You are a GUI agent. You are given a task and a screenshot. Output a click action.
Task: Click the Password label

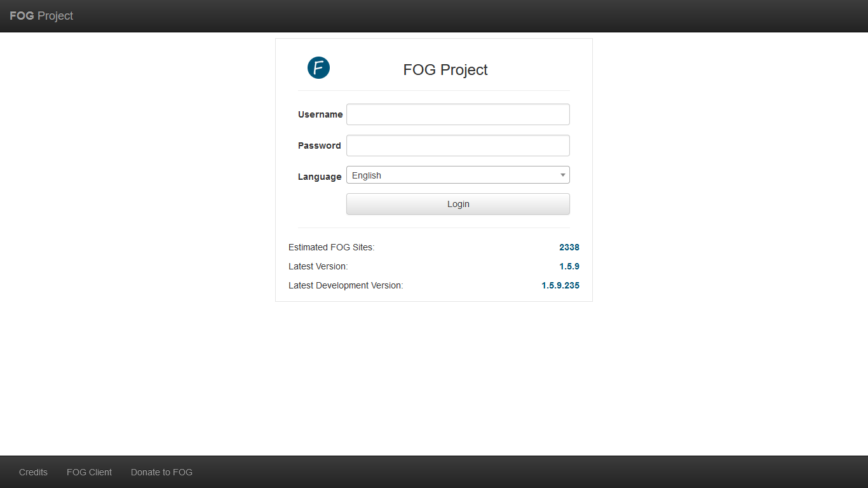click(320, 146)
